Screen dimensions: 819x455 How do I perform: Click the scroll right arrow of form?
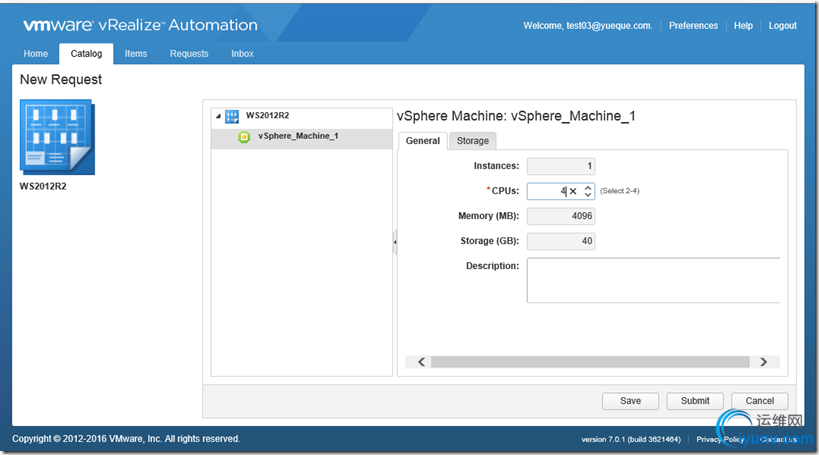tap(764, 362)
